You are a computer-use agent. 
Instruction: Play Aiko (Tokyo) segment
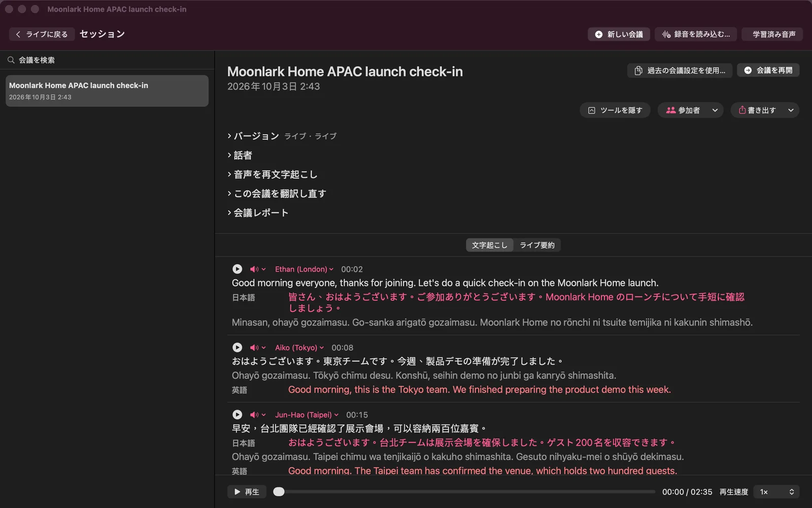(237, 347)
